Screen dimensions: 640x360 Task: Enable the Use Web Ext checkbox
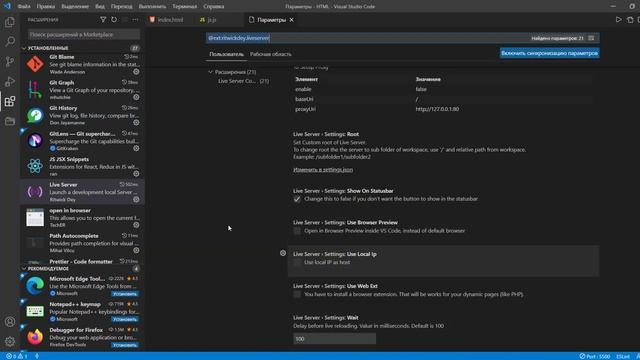[x=297, y=294]
